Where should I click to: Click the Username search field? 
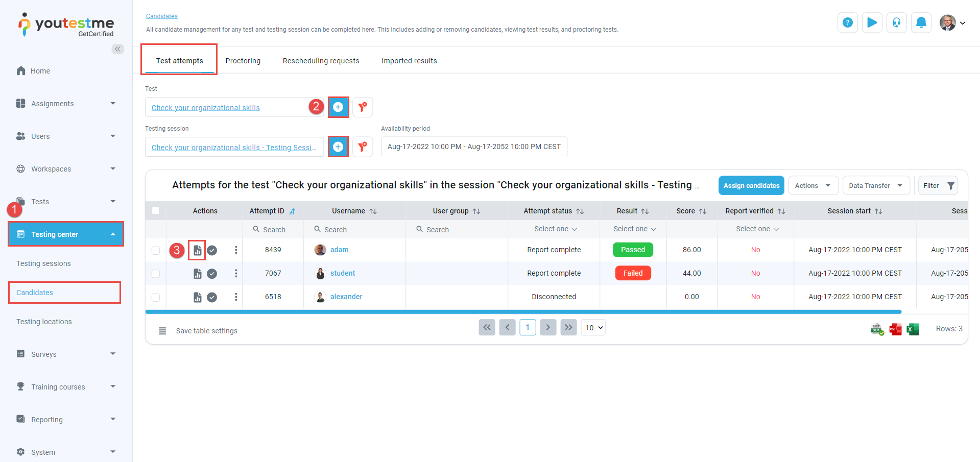pyautogui.click(x=355, y=230)
